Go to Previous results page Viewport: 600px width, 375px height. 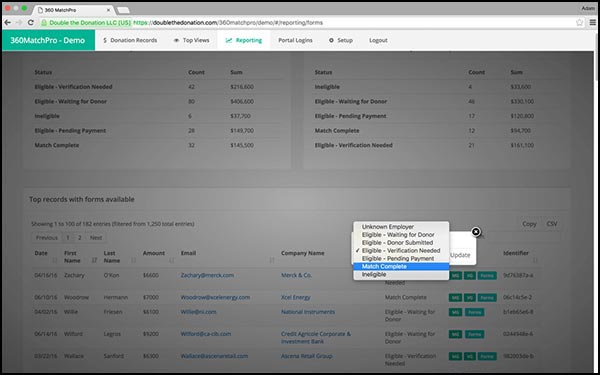coord(47,238)
